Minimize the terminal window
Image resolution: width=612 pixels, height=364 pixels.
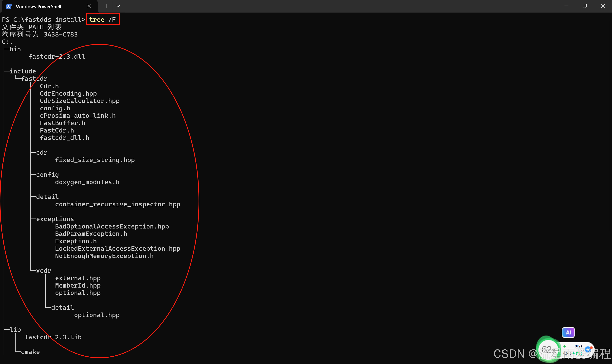tap(566, 6)
